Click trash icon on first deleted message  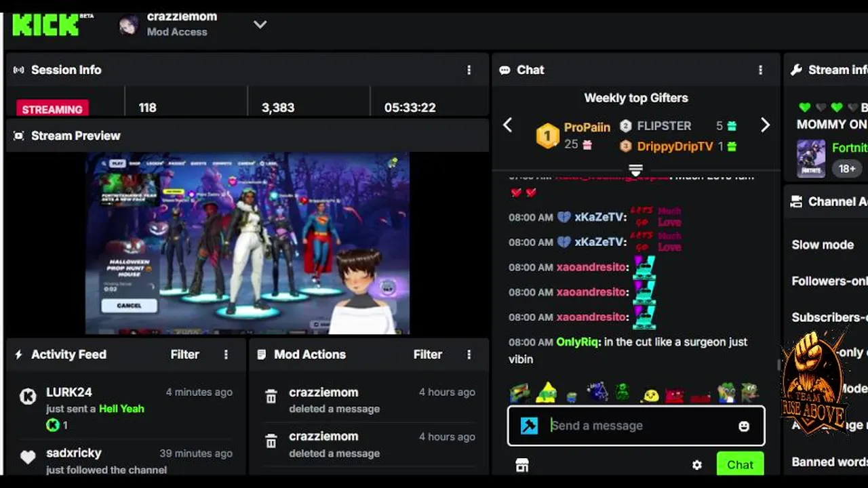pos(271,397)
